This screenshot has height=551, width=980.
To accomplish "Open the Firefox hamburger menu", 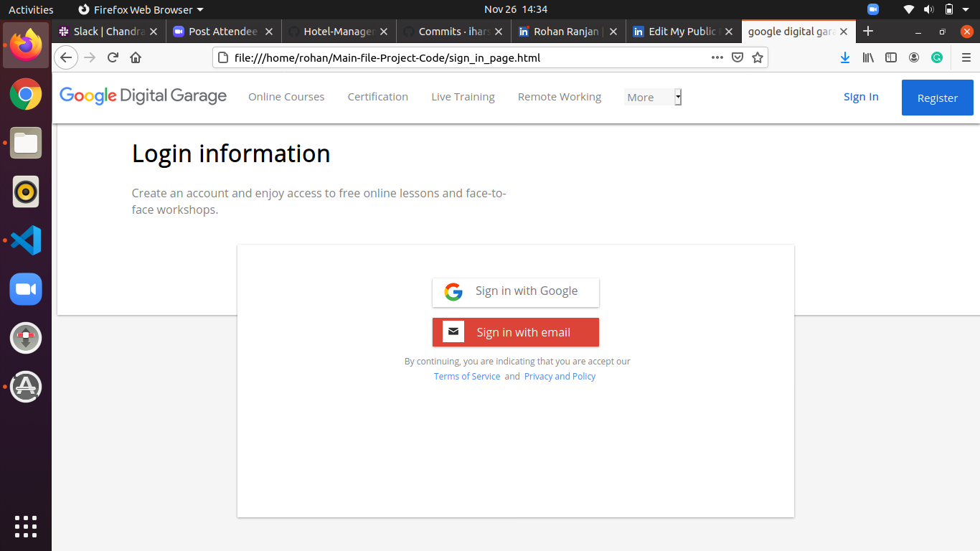I will 966,57.
